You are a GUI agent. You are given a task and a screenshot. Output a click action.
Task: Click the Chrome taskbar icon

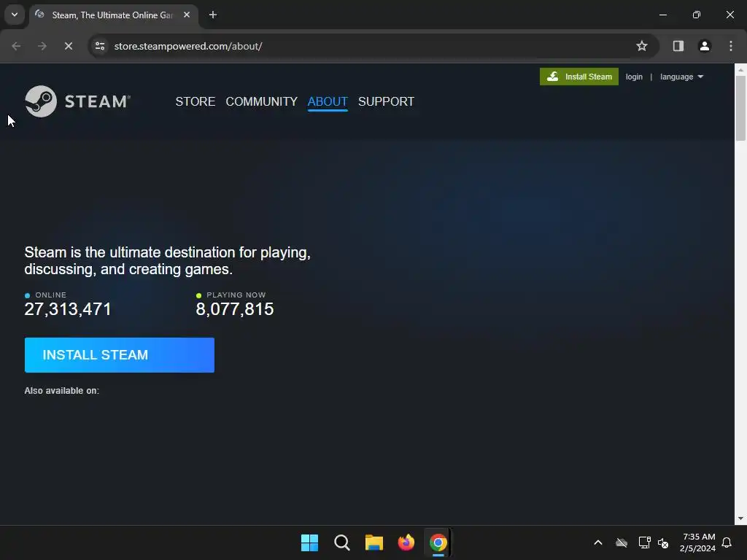(438, 542)
